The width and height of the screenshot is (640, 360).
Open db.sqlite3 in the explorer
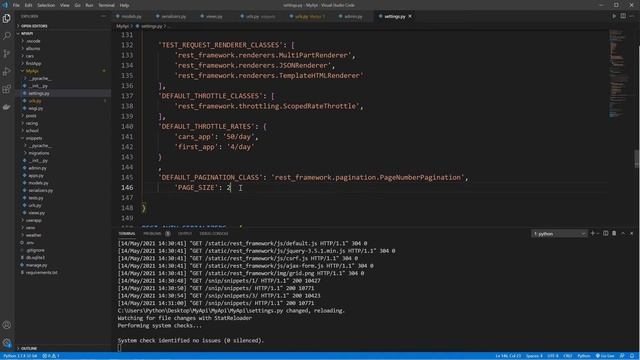click(x=35, y=258)
